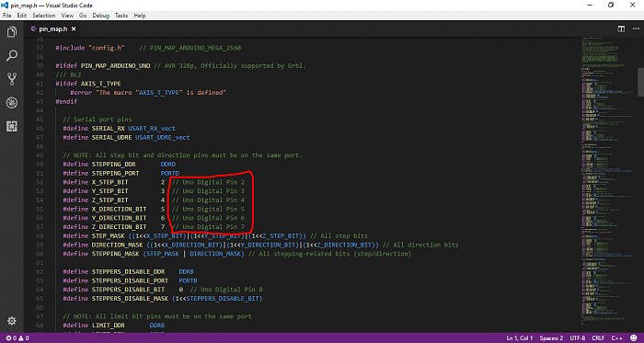Change language mode from C++
Screen dimensions: 644x343
617,338
